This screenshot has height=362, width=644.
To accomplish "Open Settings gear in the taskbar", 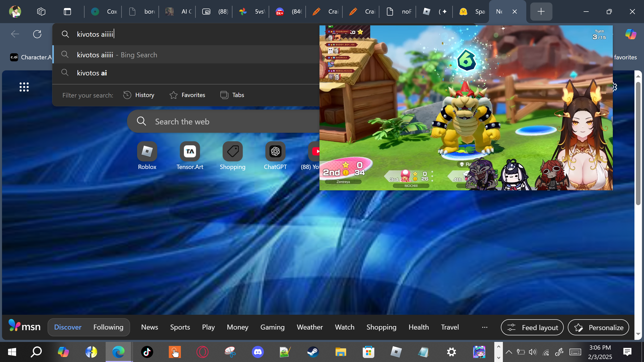I will (452, 352).
